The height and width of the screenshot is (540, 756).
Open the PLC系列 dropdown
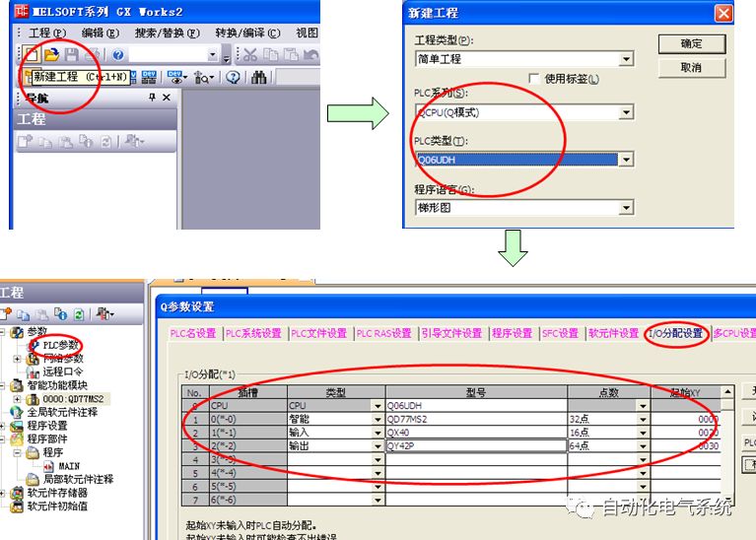click(626, 112)
